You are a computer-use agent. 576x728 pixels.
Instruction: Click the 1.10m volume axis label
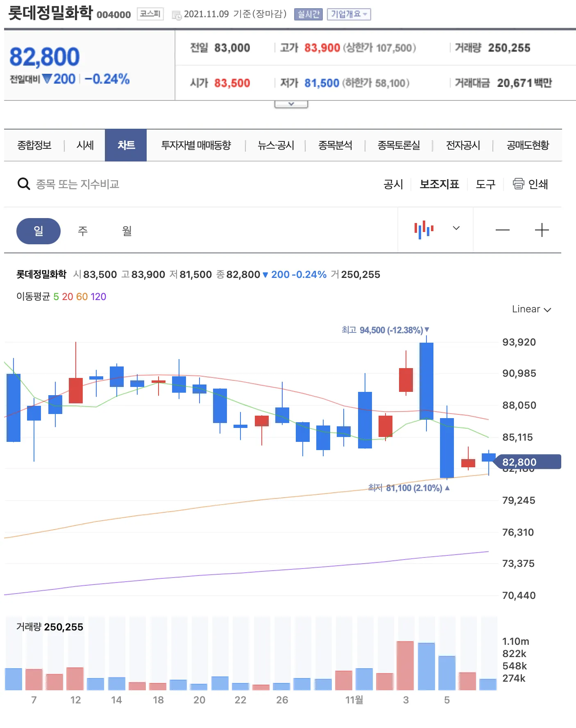[x=516, y=641]
